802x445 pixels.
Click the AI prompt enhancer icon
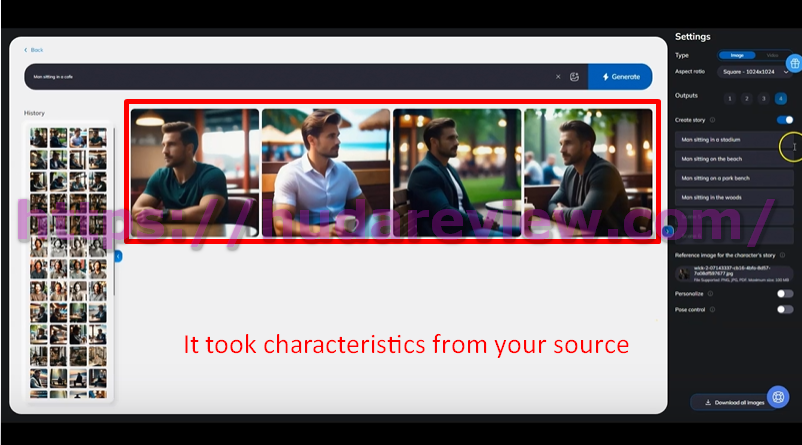(x=574, y=77)
